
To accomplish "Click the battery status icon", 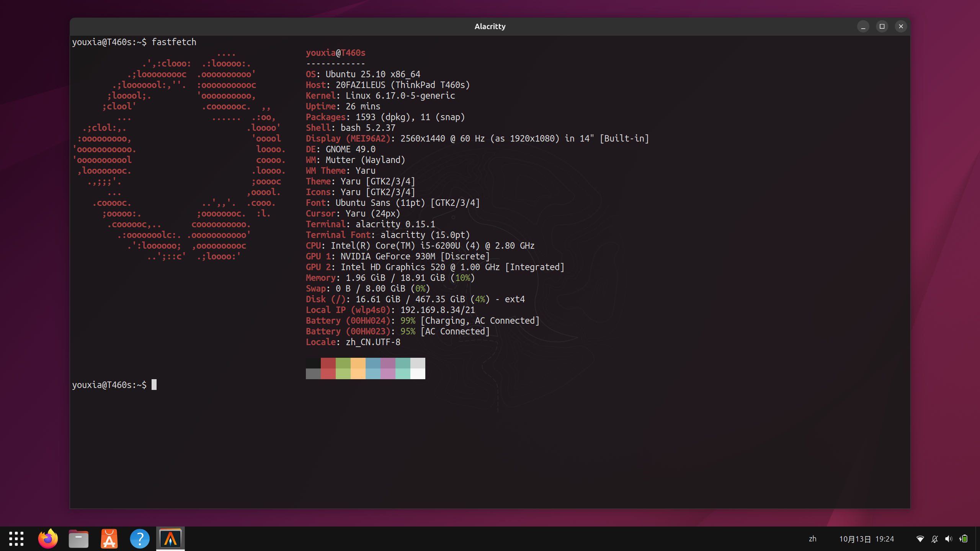I will (x=964, y=539).
